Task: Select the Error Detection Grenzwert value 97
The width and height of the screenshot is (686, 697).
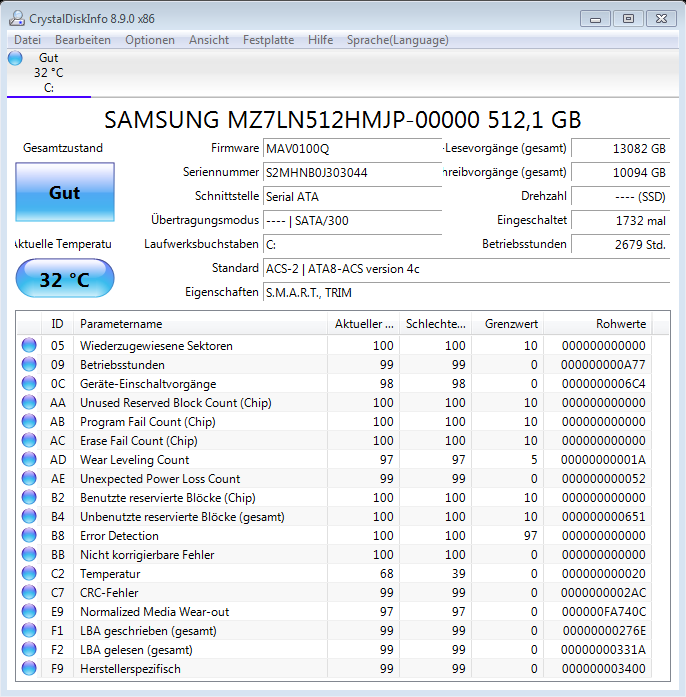Action: pos(530,536)
